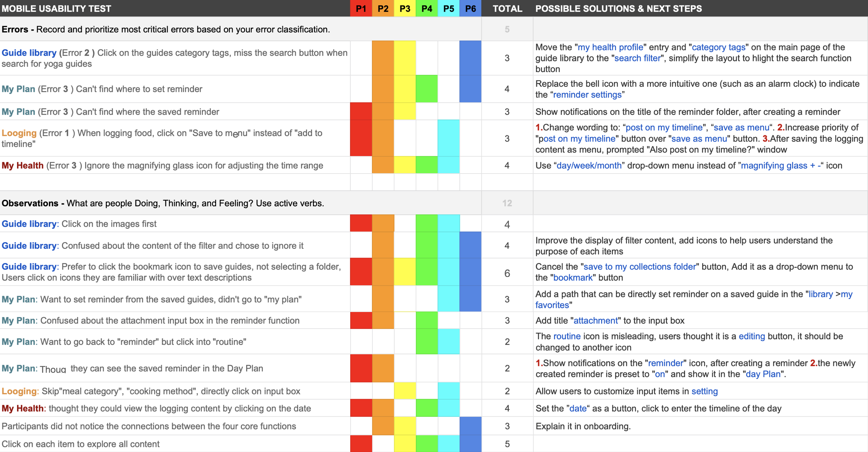868x452 pixels.
Task: Click green P4 cell in "Can't find where to set reminder" row
Action: coord(427,89)
